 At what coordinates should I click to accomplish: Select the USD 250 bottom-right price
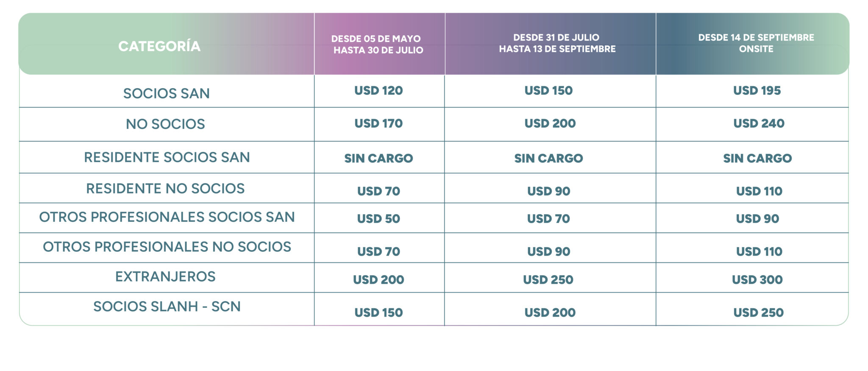(x=759, y=312)
